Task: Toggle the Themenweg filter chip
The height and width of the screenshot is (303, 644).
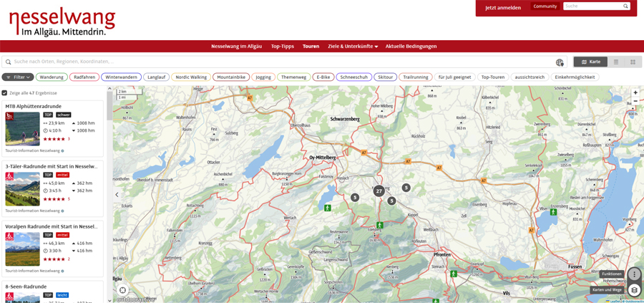Action: click(x=293, y=77)
